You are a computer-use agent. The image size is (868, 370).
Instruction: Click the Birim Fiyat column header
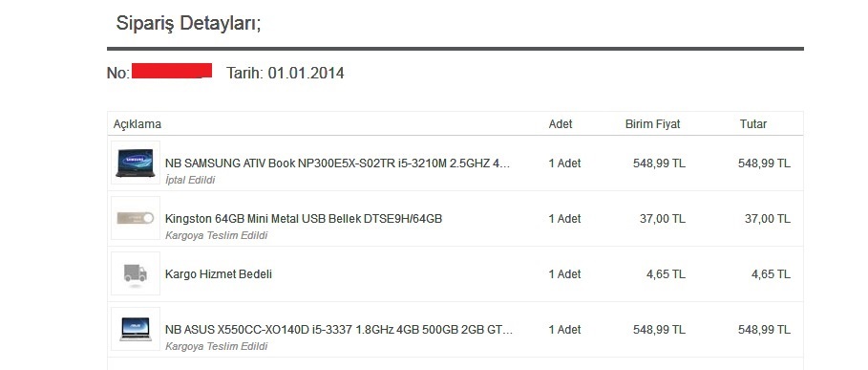[652, 124]
